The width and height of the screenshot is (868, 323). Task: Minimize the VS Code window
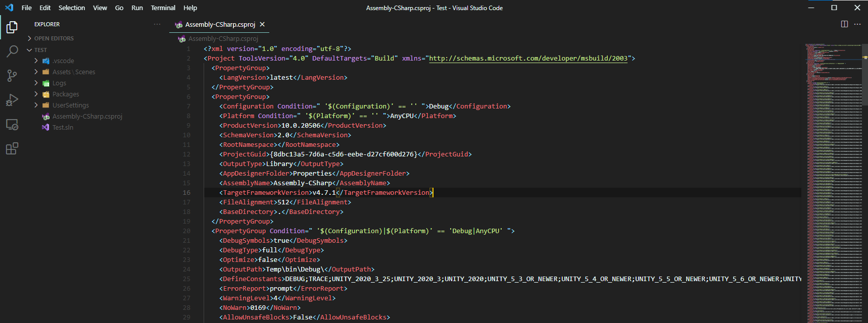coord(811,8)
